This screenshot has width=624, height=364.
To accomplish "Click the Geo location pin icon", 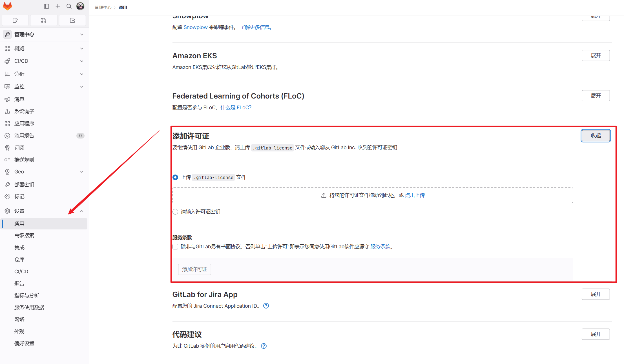I will [x=7, y=172].
